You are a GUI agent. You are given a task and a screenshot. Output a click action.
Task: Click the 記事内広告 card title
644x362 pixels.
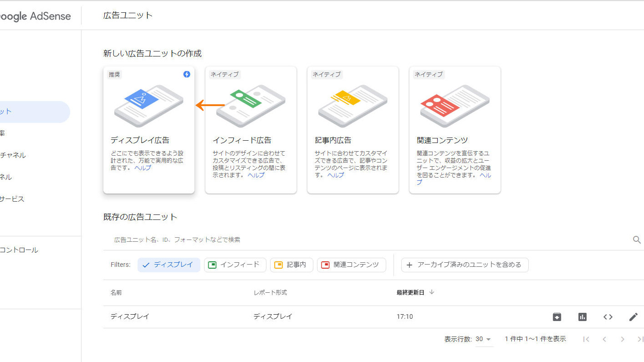(x=333, y=140)
